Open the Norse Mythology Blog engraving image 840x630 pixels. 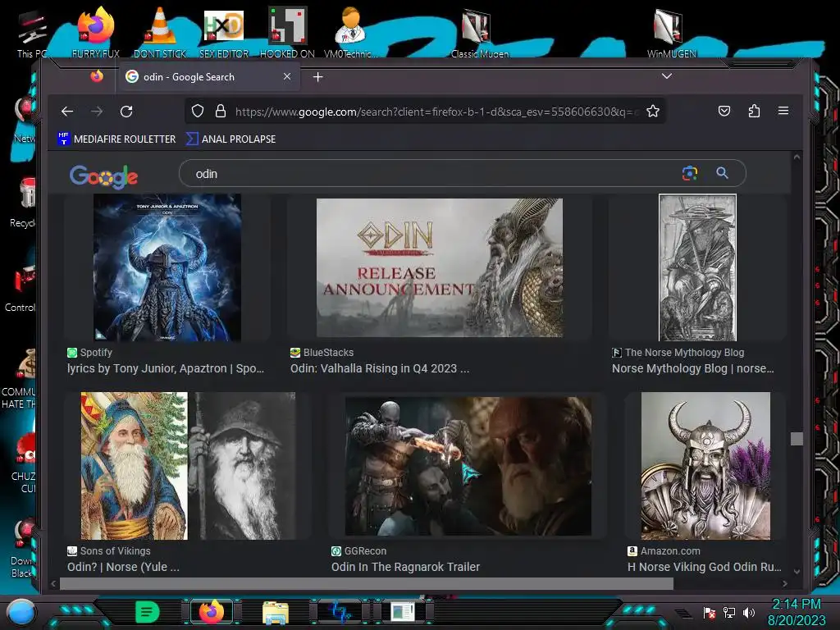pos(697,267)
